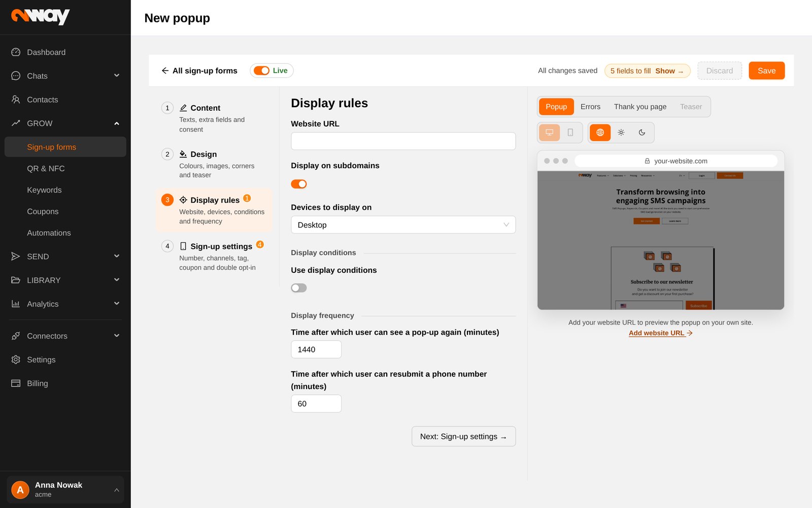
Task: Open Anna Nowak account menu chevron
Action: pos(117,490)
